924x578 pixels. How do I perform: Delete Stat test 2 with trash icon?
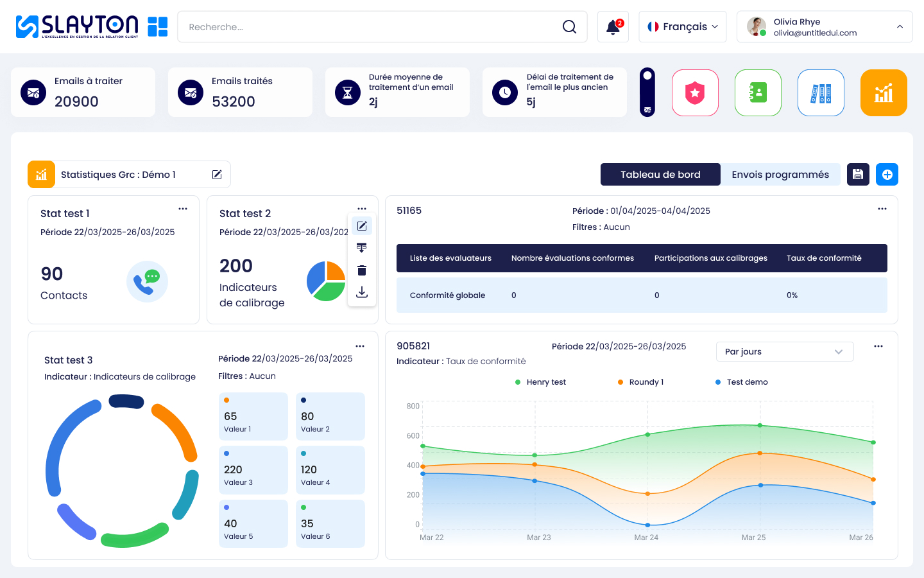click(x=362, y=270)
